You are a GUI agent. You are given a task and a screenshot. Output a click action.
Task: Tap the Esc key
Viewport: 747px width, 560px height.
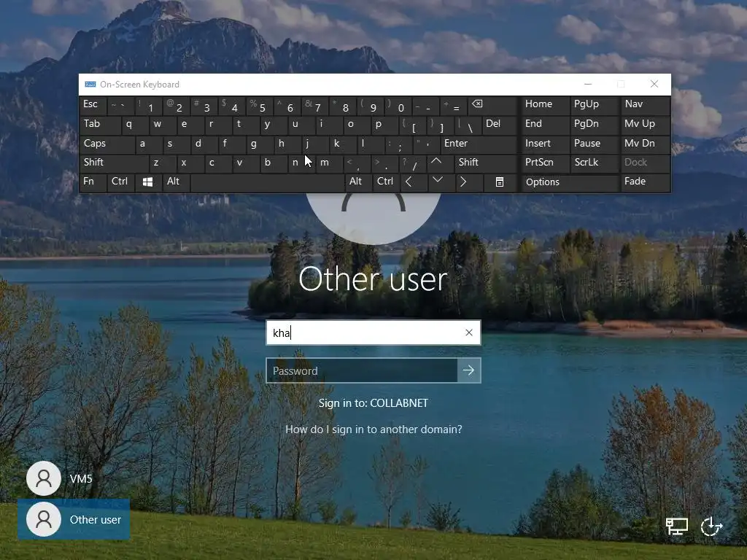tap(93, 106)
